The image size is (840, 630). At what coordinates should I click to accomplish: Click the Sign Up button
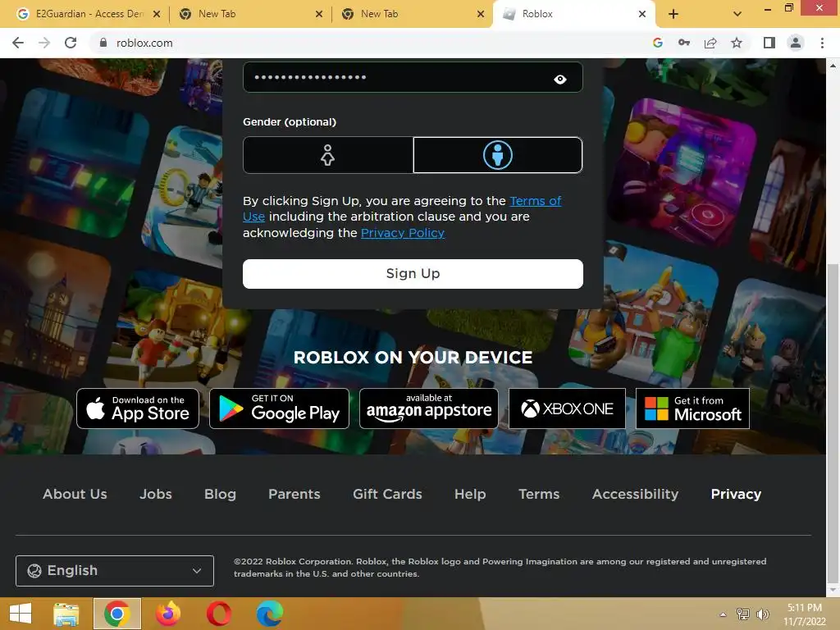[x=413, y=274]
